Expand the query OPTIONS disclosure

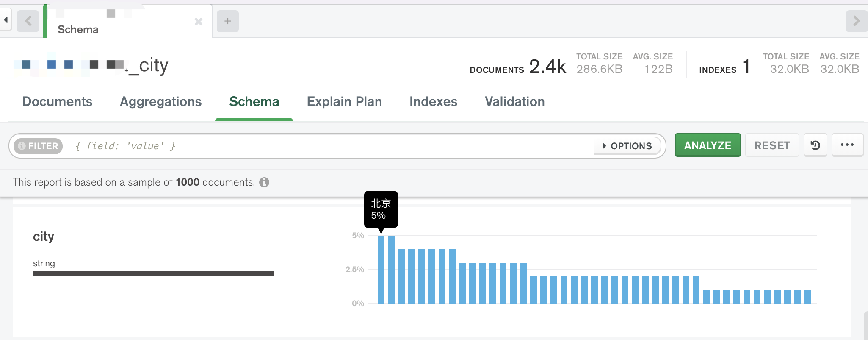tap(627, 146)
